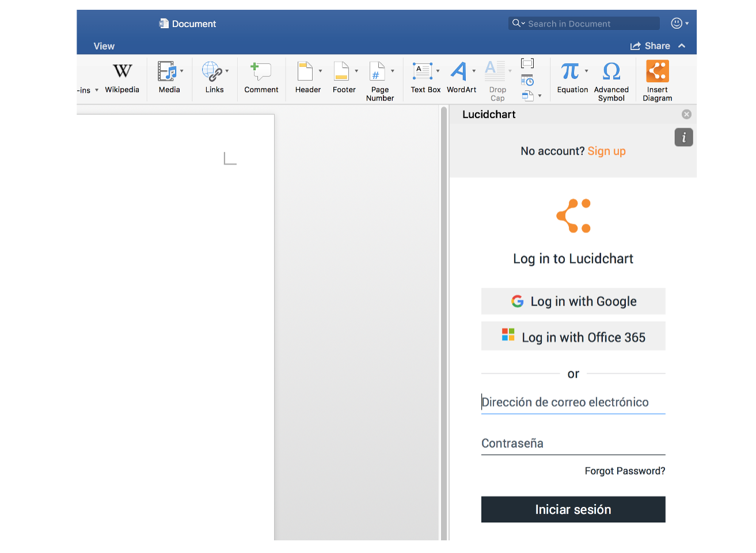The image size is (756, 553).
Task: Expand the Links dropdown arrow
Action: click(x=227, y=71)
